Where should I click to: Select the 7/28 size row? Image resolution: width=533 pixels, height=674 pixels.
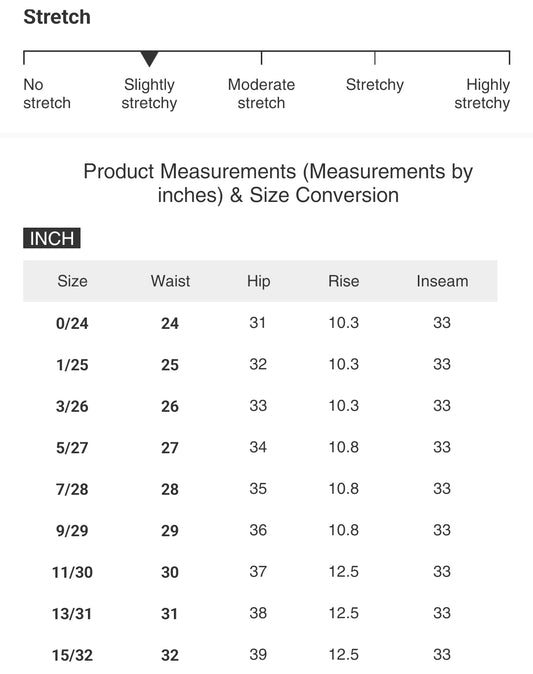(x=260, y=489)
